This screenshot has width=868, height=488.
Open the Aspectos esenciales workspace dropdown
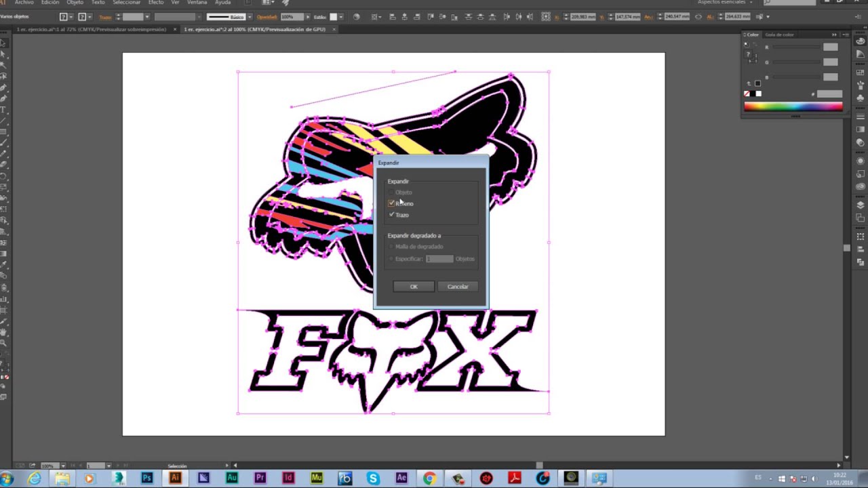pos(724,3)
